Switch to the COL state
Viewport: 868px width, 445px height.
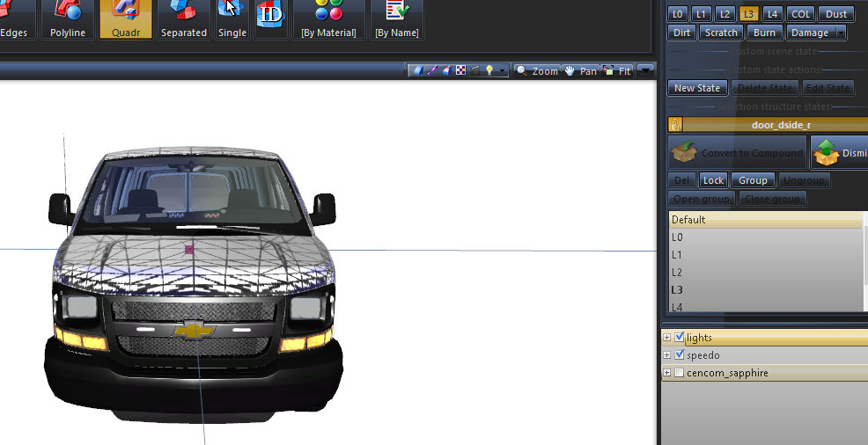click(x=800, y=14)
